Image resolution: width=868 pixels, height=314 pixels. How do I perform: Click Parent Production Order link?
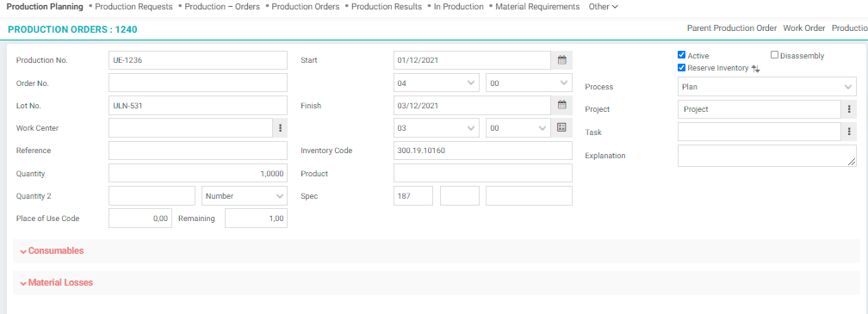tap(732, 28)
